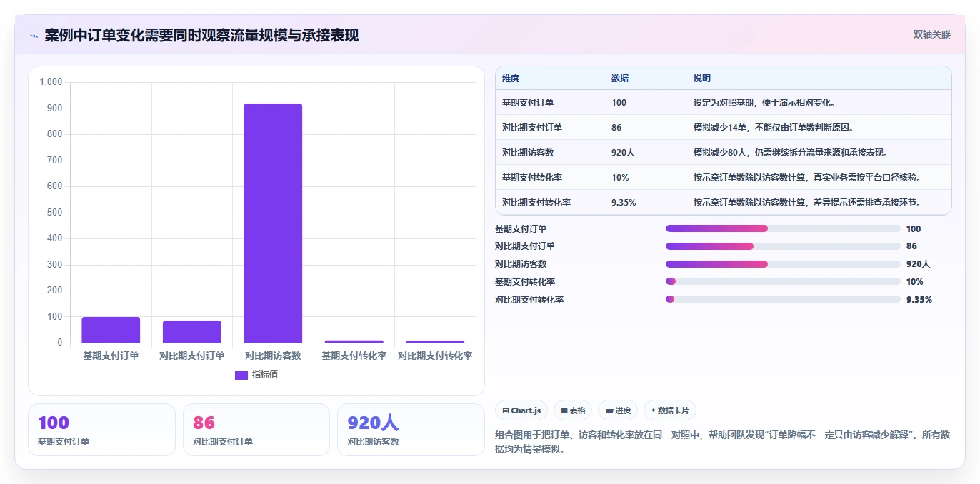Click the lightning icon beside the page title
The image size is (980, 484).
click(34, 36)
